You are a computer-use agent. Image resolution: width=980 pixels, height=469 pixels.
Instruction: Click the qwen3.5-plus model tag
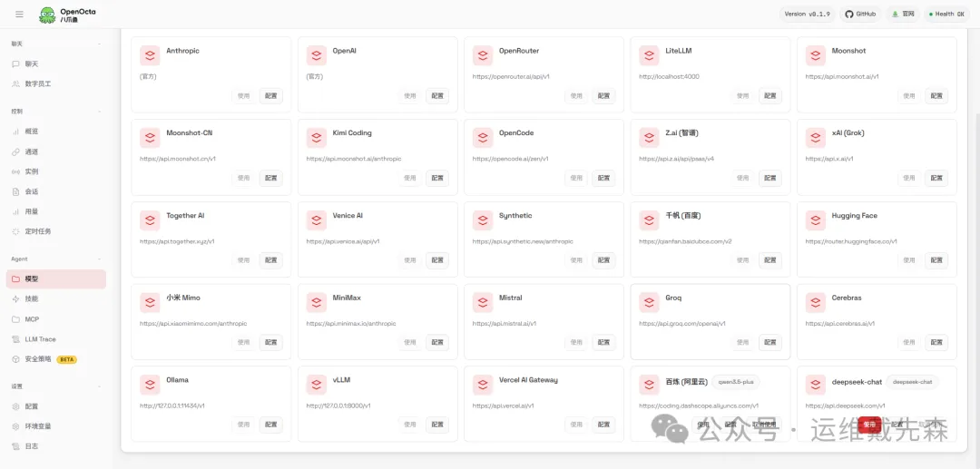click(x=736, y=382)
